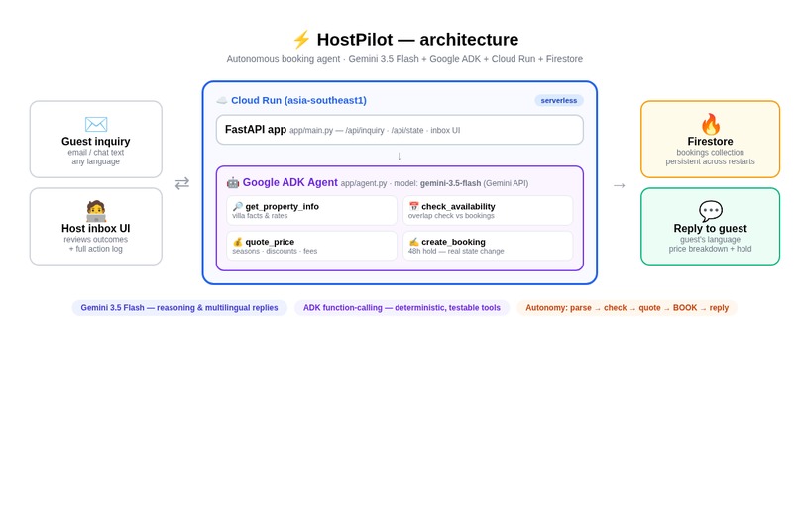Click the person-at-laptop icon in Host inbox UI
This screenshot has width=799, height=532.
(96, 211)
